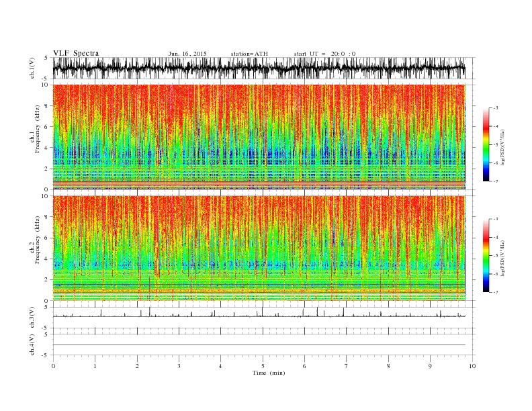The image size is (532, 411).
Task: Click time axis tick label "10"
Action: (472, 366)
